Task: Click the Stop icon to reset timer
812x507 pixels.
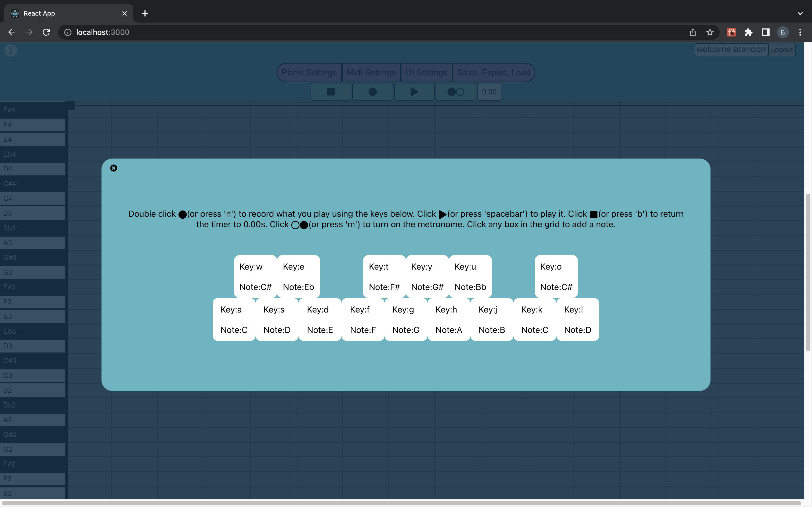Action: tap(331, 91)
